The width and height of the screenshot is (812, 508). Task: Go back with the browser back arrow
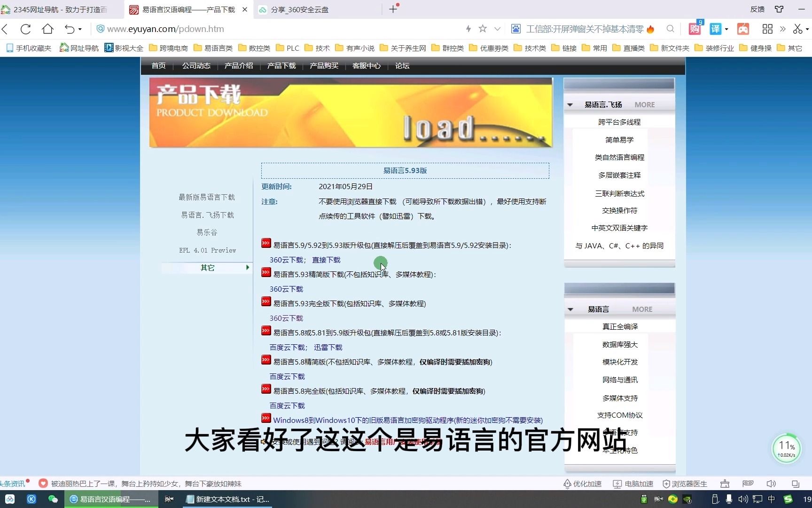(x=5, y=29)
